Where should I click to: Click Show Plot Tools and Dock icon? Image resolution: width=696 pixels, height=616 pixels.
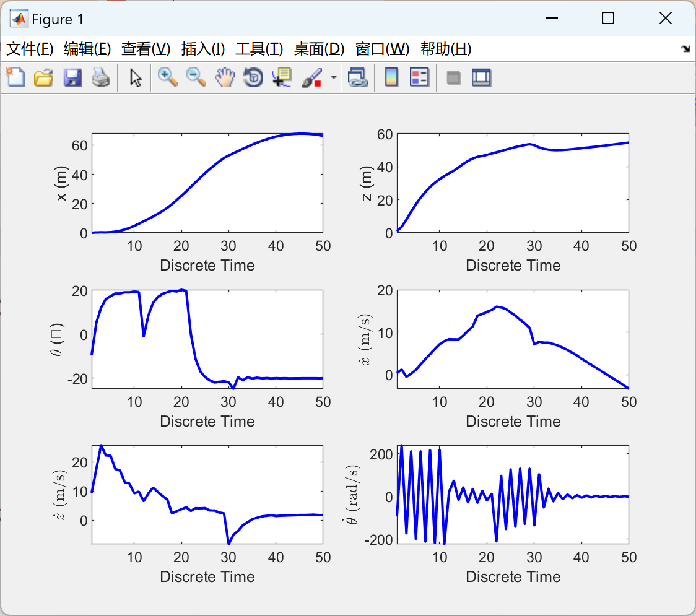(481, 77)
